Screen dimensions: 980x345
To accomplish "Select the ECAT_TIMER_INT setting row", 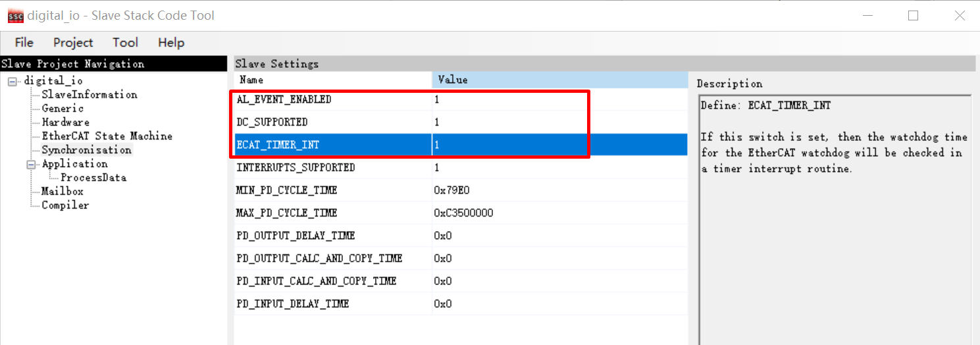I will (461, 145).
